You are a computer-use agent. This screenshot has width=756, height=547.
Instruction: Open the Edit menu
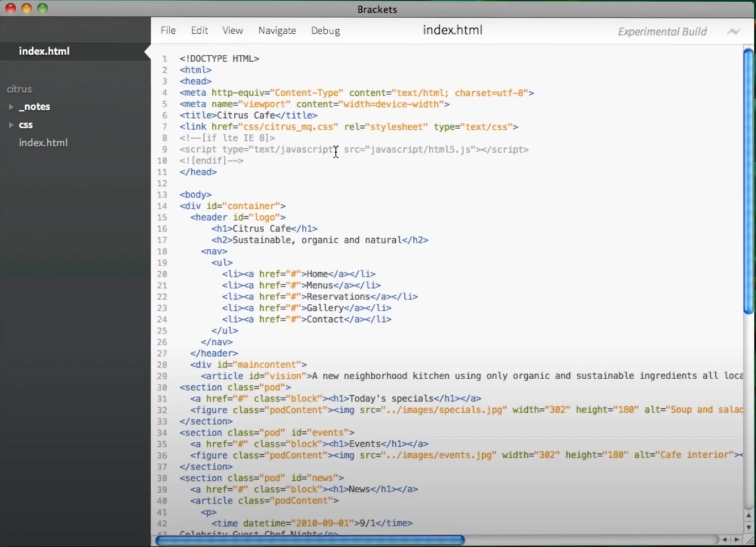click(199, 30)
